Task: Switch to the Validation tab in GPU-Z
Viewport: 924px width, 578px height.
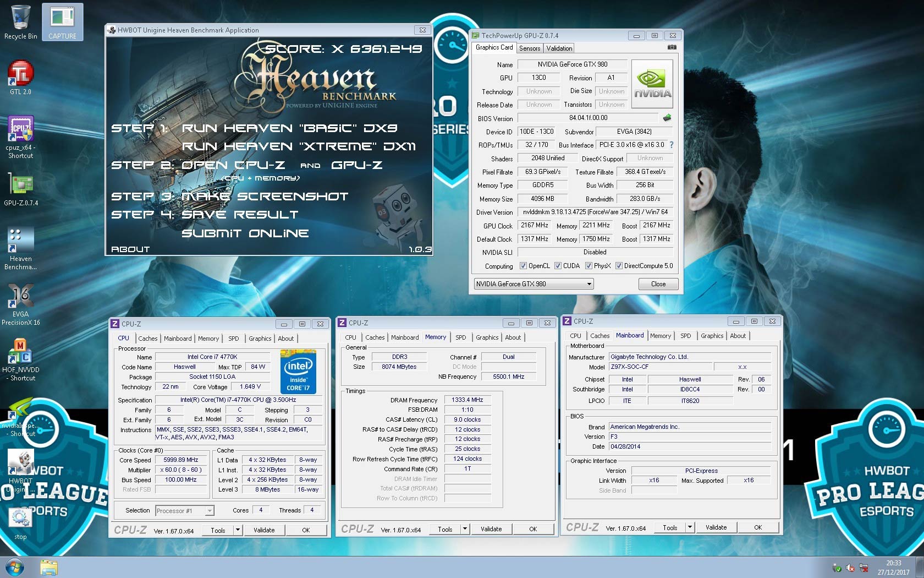Action: [x=559, y=48]
